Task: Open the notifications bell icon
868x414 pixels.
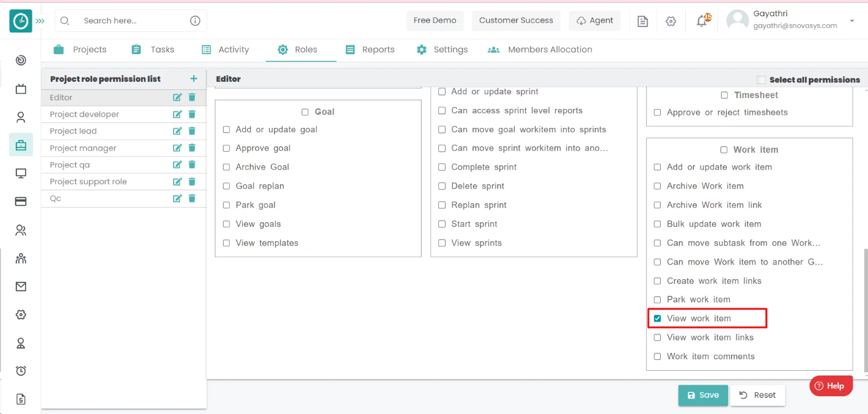Action: 702,21
